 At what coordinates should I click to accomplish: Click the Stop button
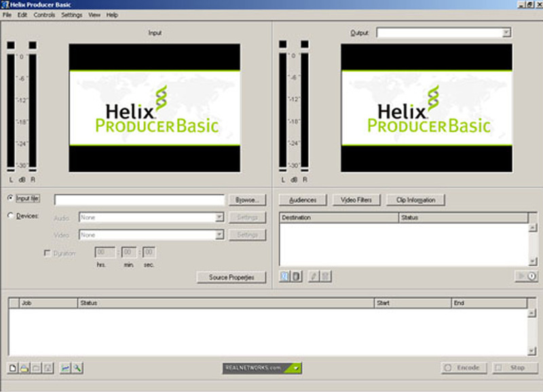515,368
